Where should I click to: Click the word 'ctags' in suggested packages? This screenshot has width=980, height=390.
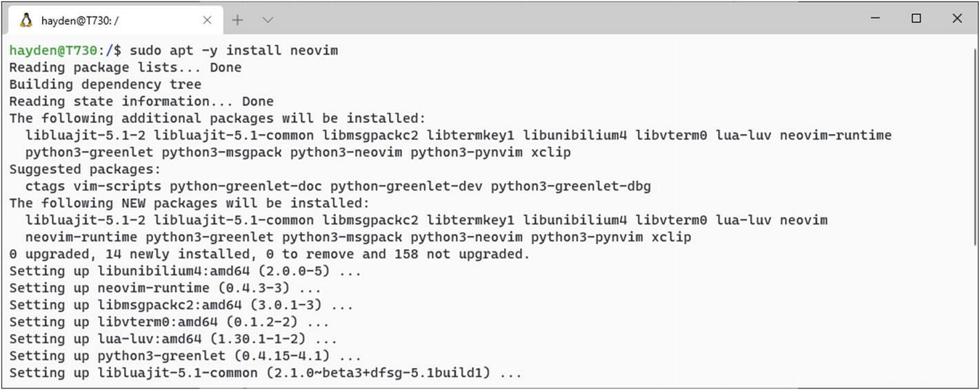click(45, 186)
